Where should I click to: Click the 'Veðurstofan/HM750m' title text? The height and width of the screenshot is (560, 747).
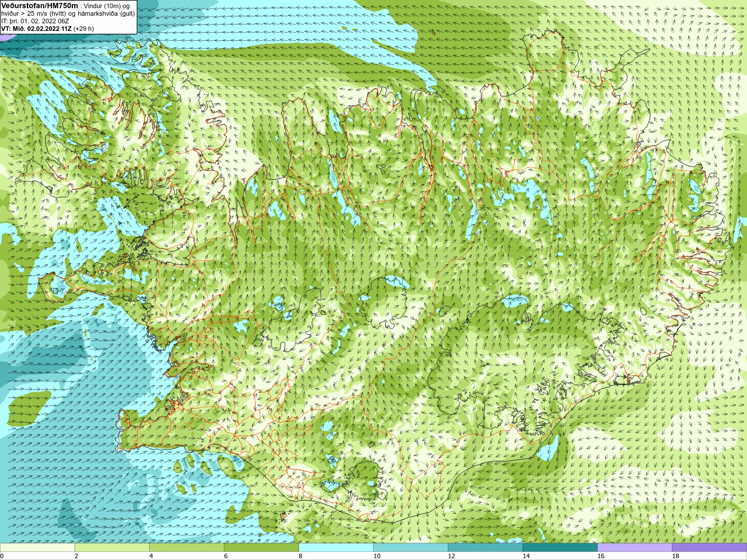click(40, 5)
